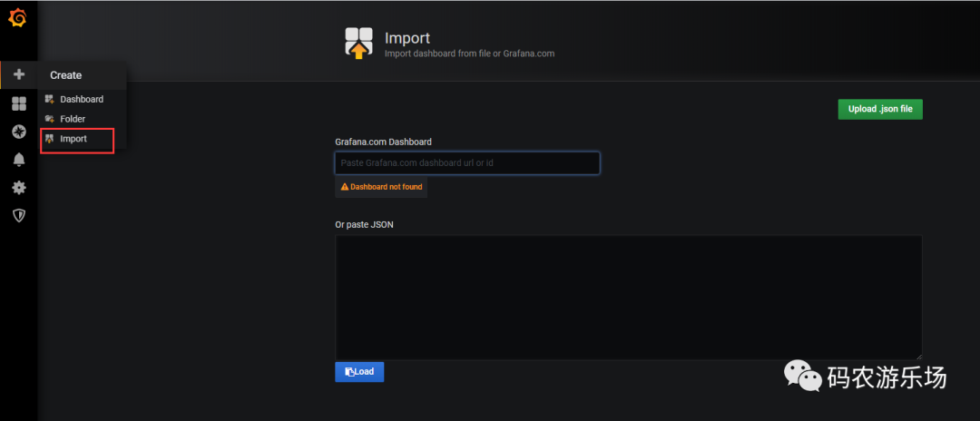Click the 'Import dashboard from file' subtitle
980x421 pixels.
coord(469,54)
